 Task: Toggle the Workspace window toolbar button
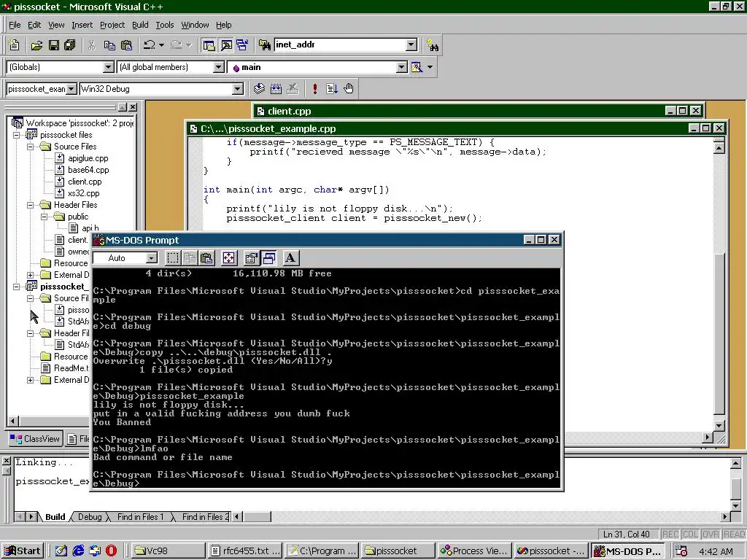209,44
